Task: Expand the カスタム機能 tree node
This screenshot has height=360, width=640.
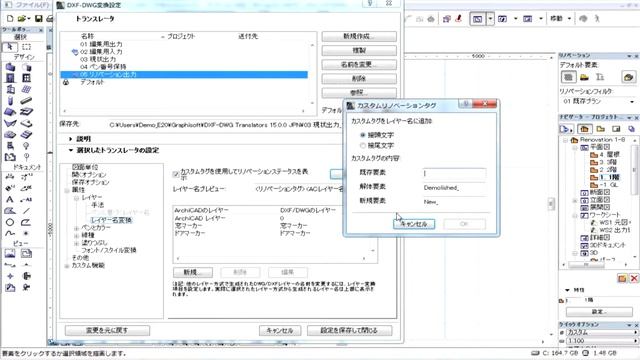Action: pos(67,266)
